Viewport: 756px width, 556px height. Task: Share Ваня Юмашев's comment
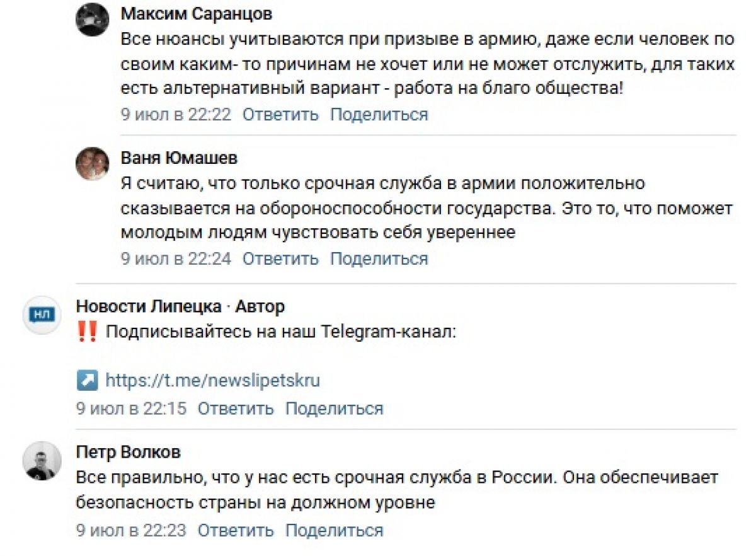pyautogui.click(x=379, y=258)
